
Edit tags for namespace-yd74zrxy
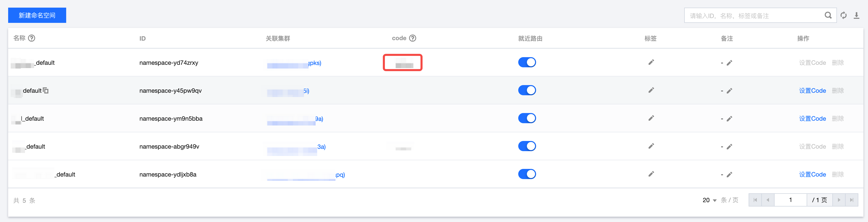pos(651,62)
